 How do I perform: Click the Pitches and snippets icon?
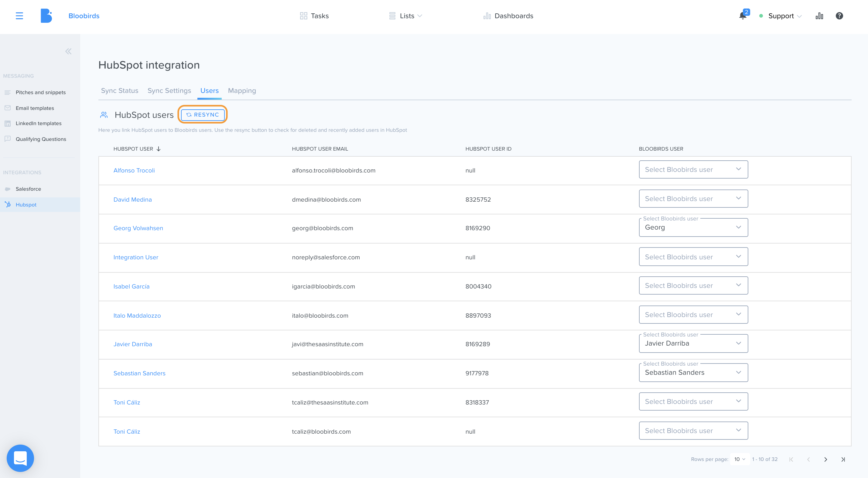pos(8,92)
